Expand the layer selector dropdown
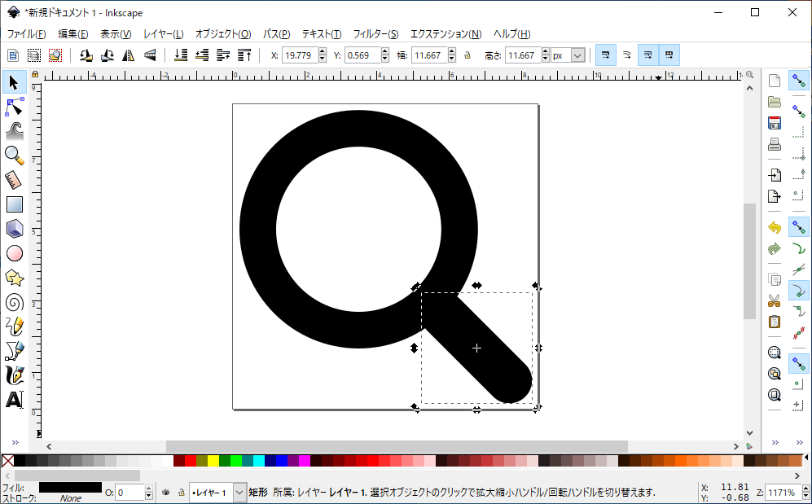The image size is (812, 504). tap(239, 493)
